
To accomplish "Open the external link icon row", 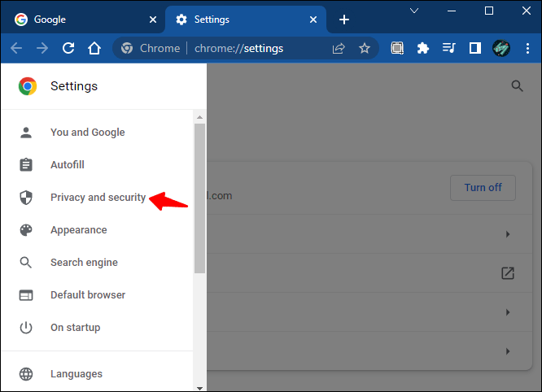I will tap(369, 272).
